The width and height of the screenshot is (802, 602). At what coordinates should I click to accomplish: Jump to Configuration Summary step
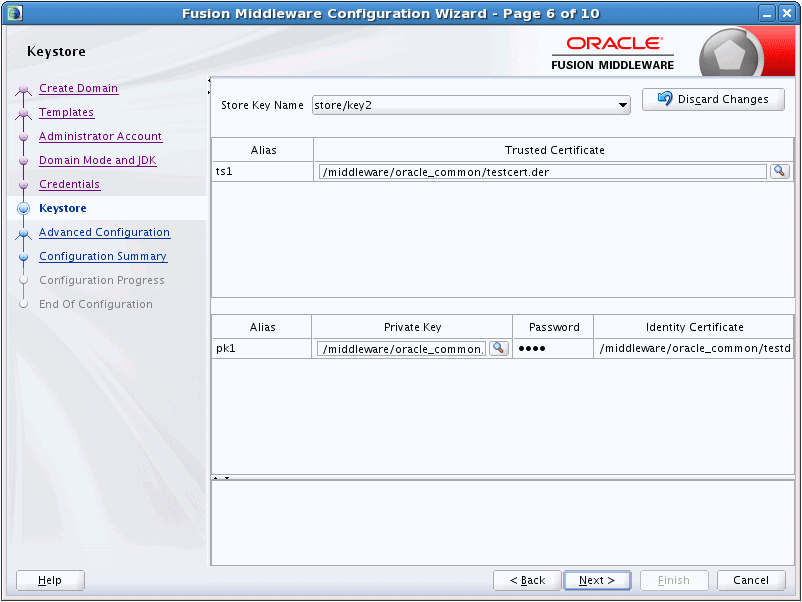pyautogui.click(x=103, y=256)
